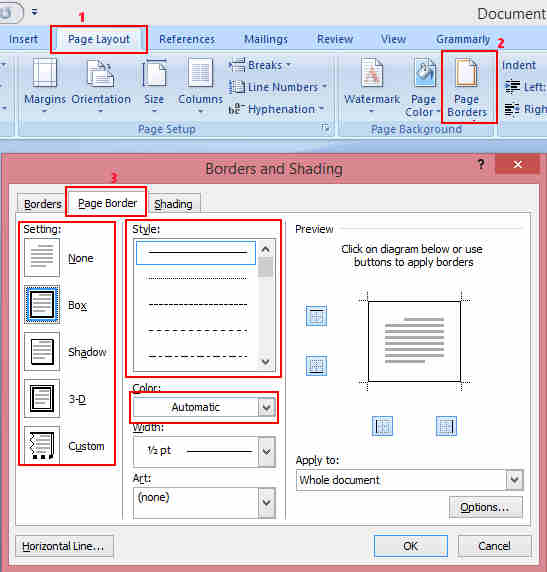Open the Grammarly ribbon tab
This screenshot has height=572, width=547.
coord(463,39)
